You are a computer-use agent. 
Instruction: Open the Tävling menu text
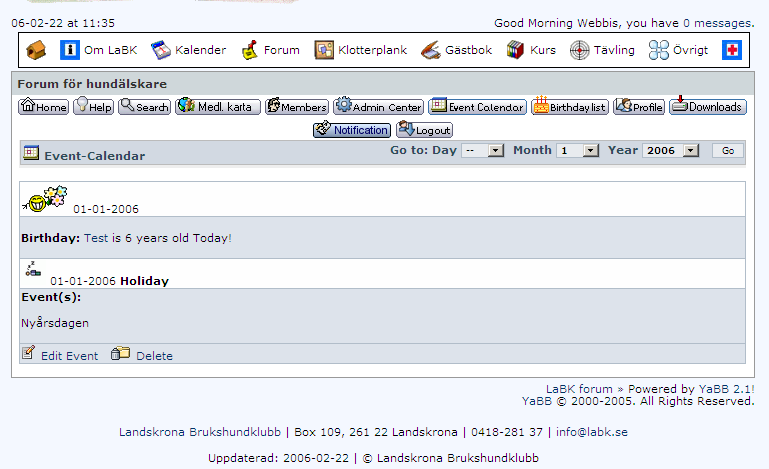614,50
